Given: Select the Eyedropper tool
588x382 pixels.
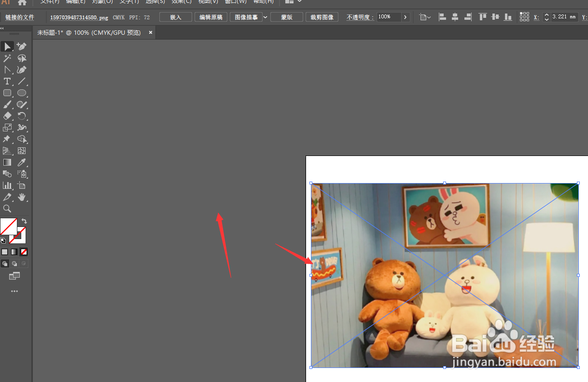Looking at the screenshot, I should (x=22, y=162).
